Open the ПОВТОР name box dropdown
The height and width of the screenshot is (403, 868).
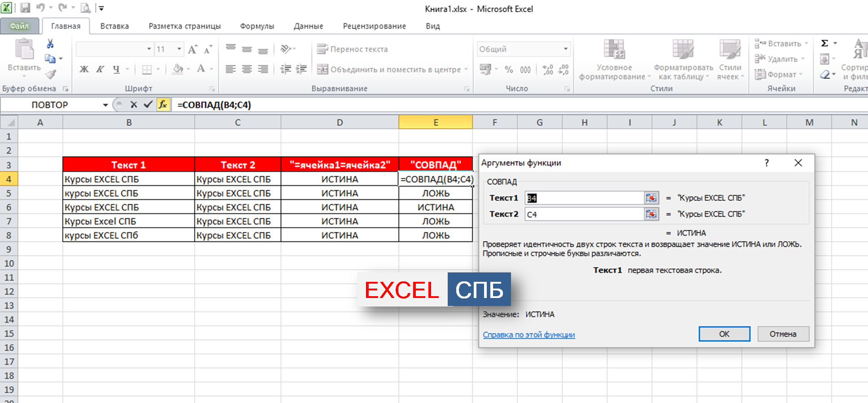pos(105,105)
